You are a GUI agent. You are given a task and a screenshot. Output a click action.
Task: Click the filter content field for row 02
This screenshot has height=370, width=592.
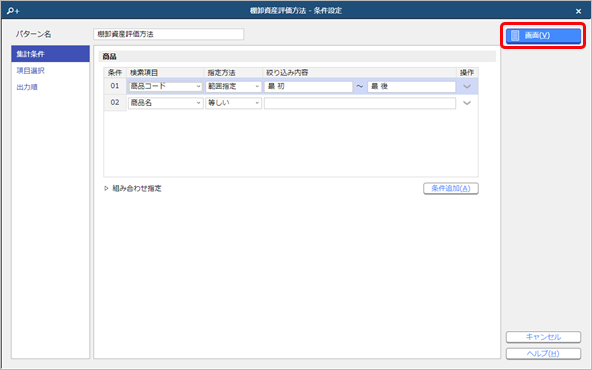[360, 103]
